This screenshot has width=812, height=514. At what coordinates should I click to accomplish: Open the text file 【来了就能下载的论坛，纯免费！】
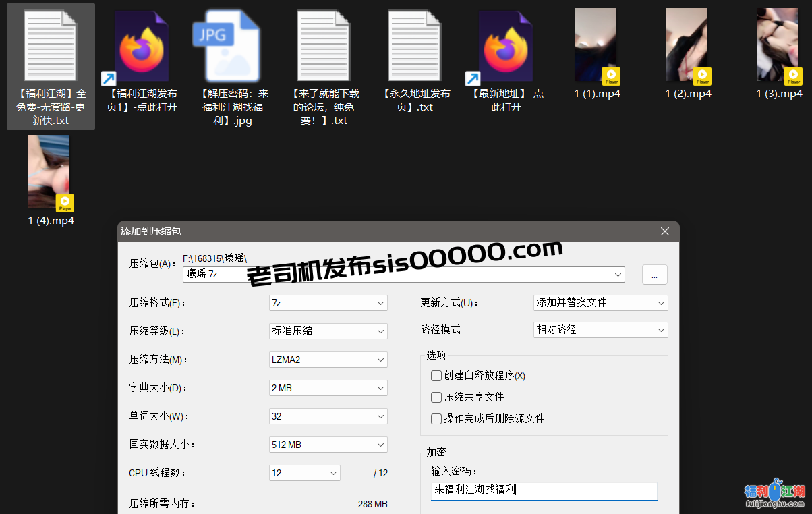tap(323, 45)
